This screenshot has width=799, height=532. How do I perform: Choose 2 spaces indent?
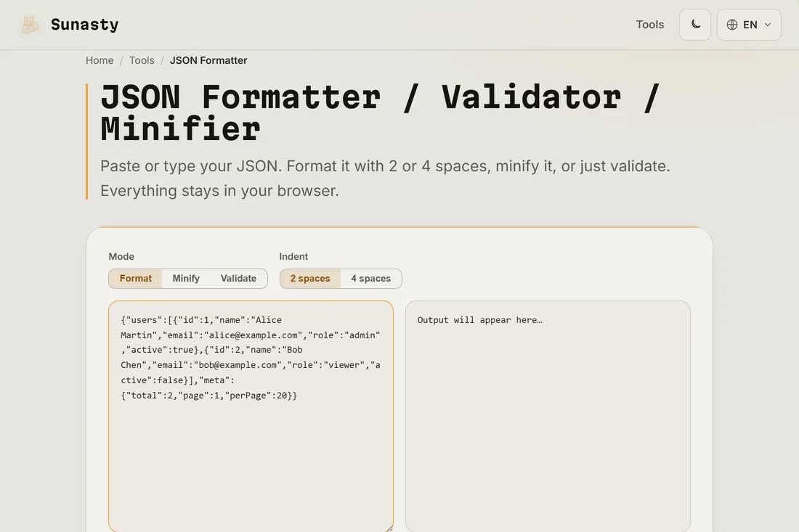click(310, 279)
